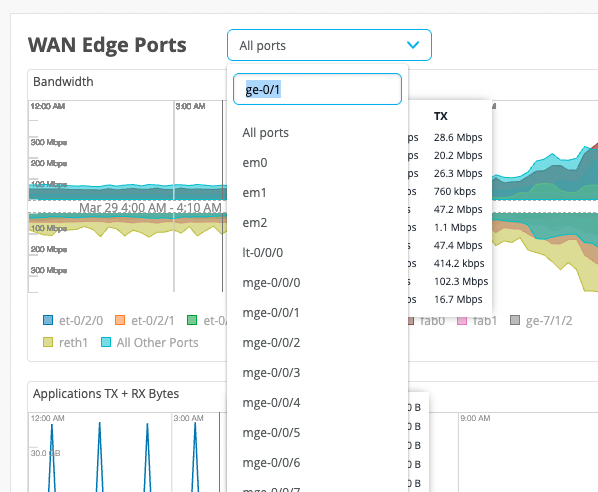Click the 3:00 AM marker on the Bandwidth chart
Image resolution: width=598 pixels, height=492 pixels.
190,106
